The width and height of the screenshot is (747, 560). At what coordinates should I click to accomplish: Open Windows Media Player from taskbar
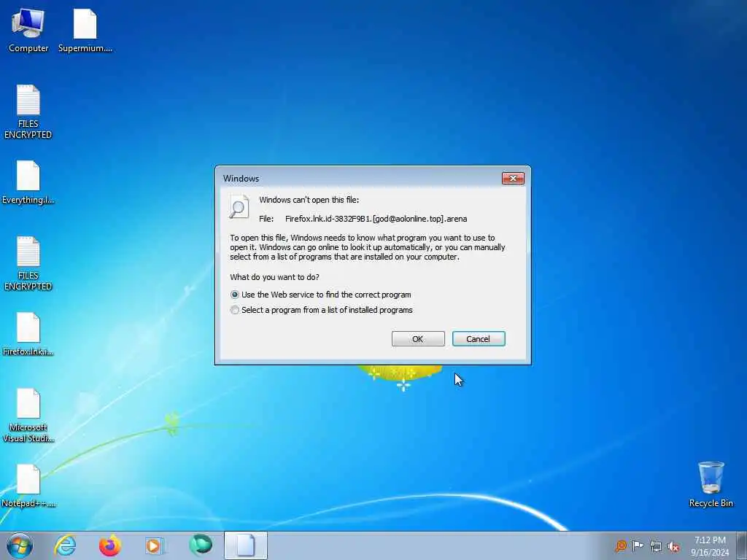[x=155, y=545]
